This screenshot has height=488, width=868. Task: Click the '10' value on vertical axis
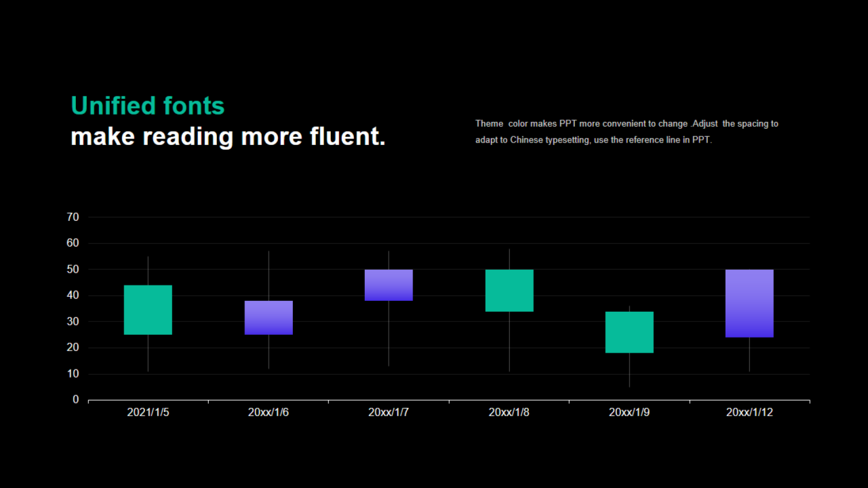tap(73, 374)
